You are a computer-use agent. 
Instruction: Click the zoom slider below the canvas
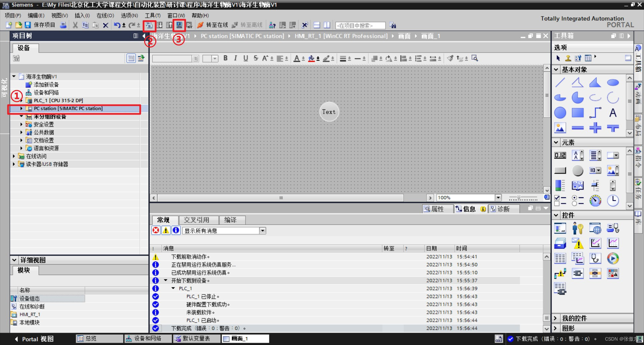[523, 198]
